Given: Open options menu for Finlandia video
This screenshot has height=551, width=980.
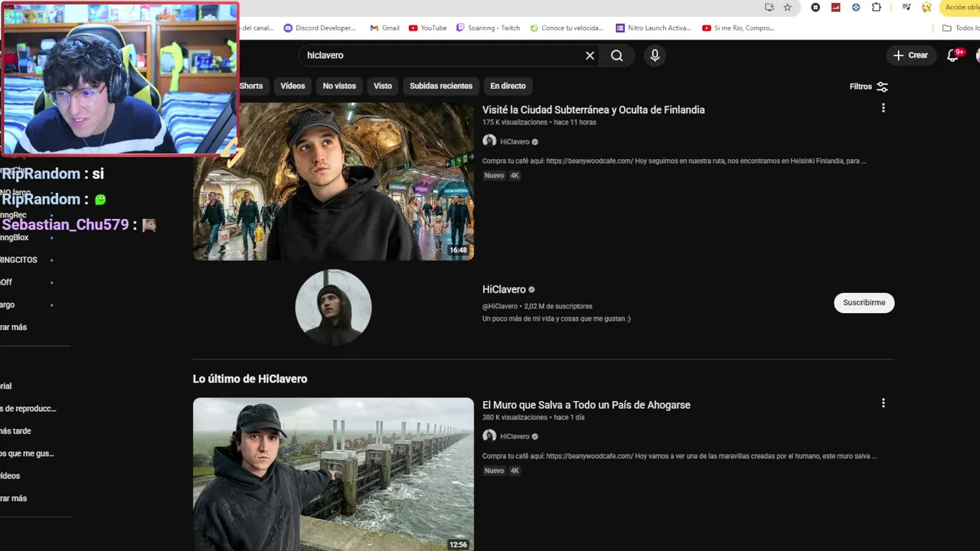Looking at the screenshot, I should click(x=883, y=108).
